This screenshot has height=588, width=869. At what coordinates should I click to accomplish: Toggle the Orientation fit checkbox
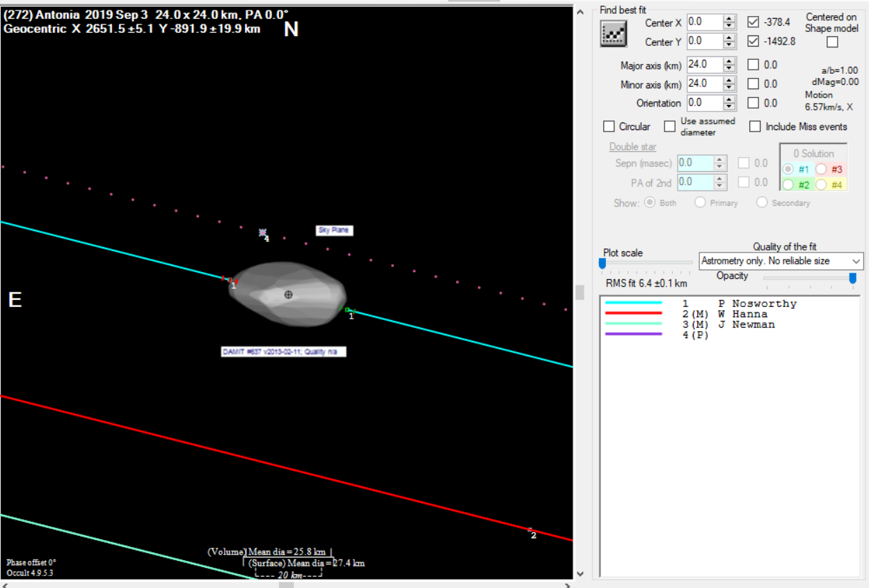click(x=754, y=103)
